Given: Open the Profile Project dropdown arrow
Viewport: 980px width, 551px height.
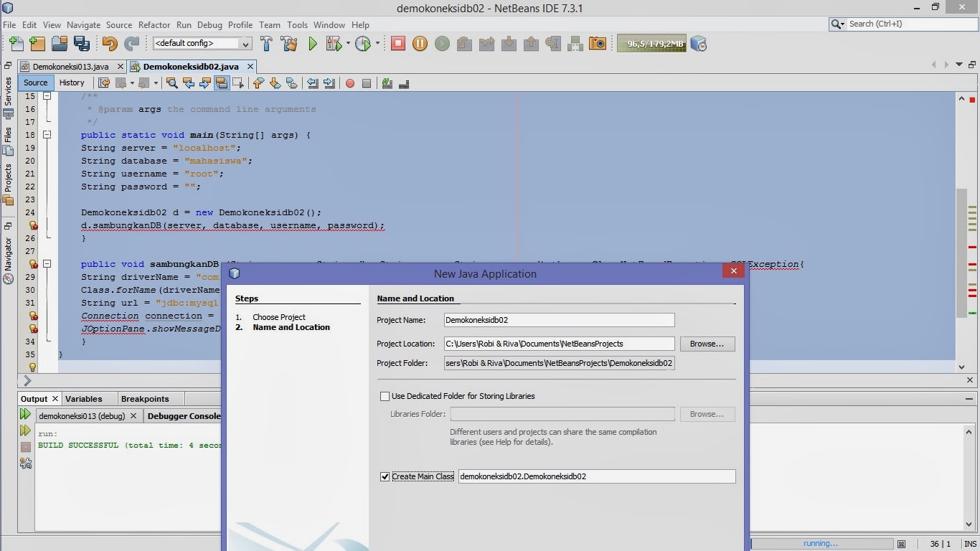Looking at the screenshot, I should pos(377,43).
